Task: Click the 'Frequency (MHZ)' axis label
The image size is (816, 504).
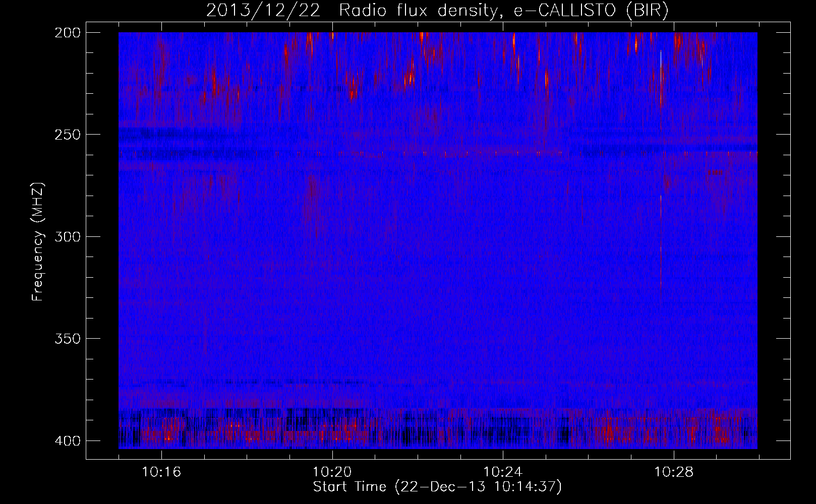Action: (x=38, y=241)
